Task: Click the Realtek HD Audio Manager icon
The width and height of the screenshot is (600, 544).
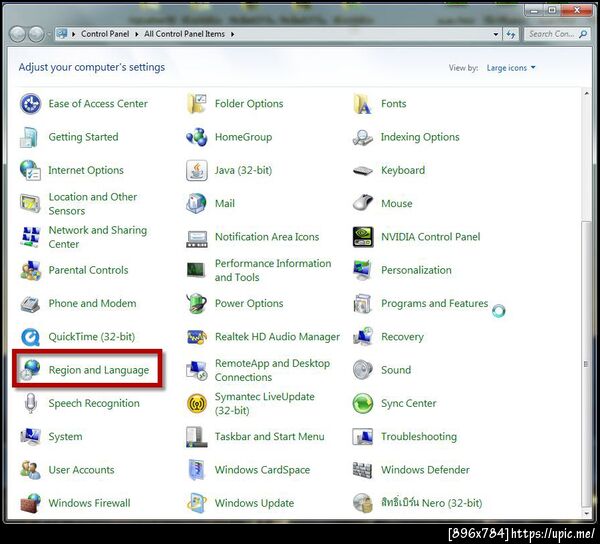Action: pyautogui.click(x=197, y=337)
